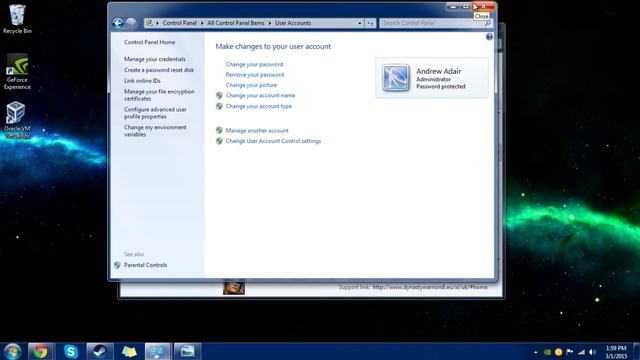This screenshot has height=360, width=640.
Task: Click Change your account name link
Action: (x=260, y=96)
